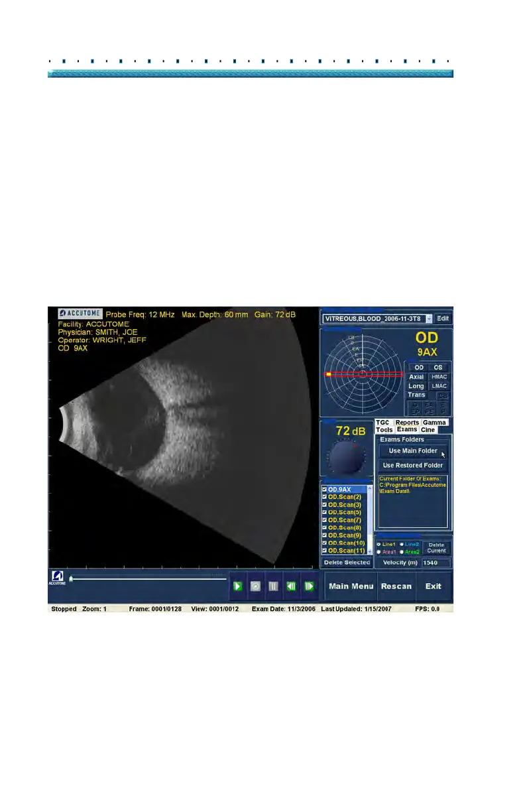
Task: Click the red probe line on the polar diagram
Action: [363, 375]
